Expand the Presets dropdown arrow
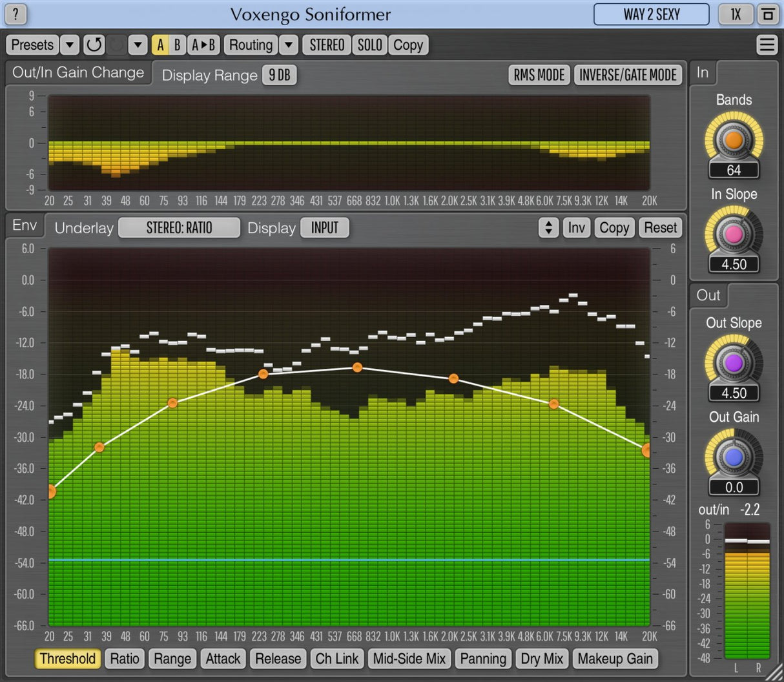This screenshot has height=682, width=784. click(x=70, y=45)
